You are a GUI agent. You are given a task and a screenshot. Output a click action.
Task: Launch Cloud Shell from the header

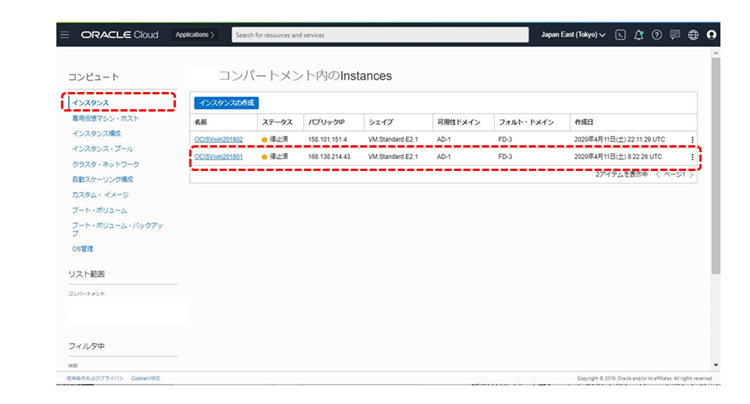[x=621, y=35]
